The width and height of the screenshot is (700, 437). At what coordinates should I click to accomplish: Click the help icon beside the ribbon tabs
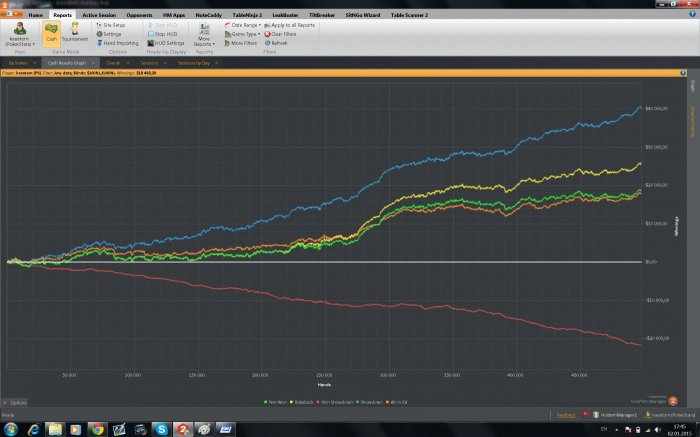tap(692, 14)
